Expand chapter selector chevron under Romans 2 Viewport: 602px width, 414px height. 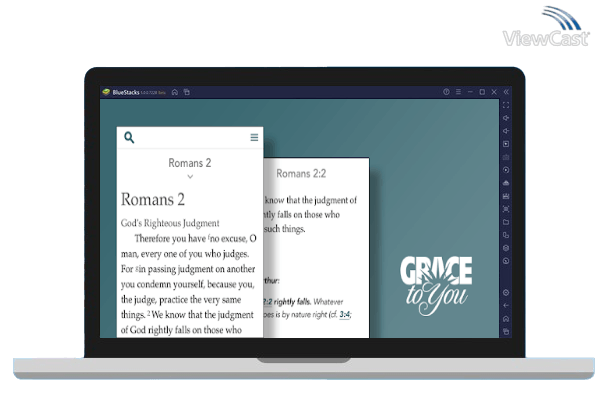[x=190, y=177]
